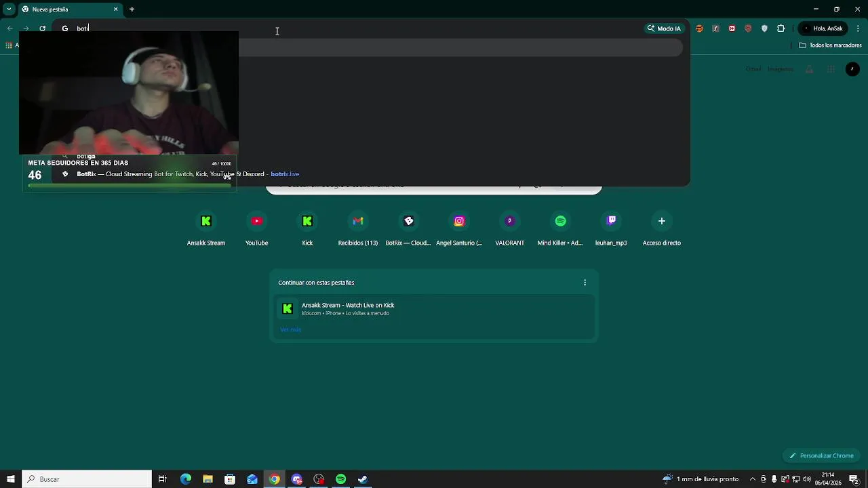868x488 pixels.
Task: Click the shield extension icon
Action: tap(764, 28)
